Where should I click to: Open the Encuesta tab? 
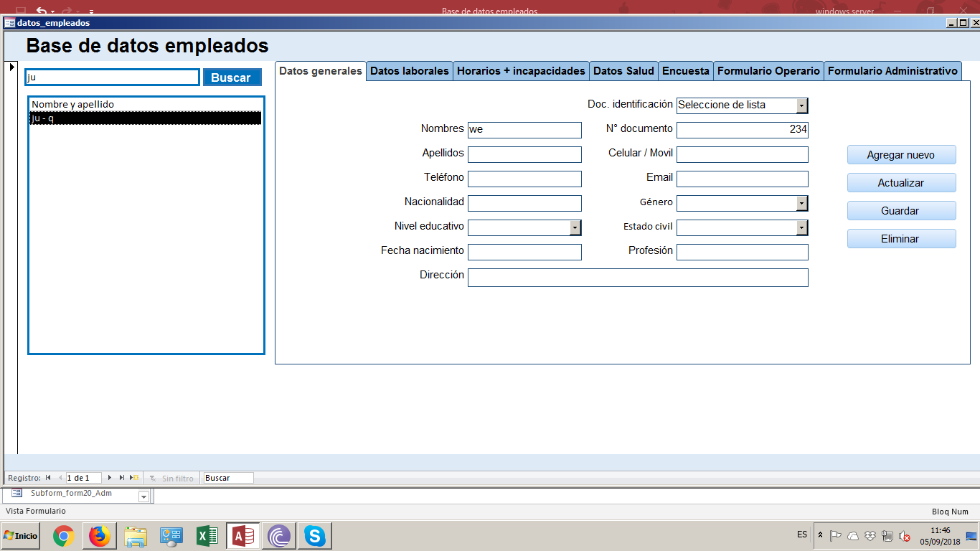pyautogui.click(x=686, y=71)
